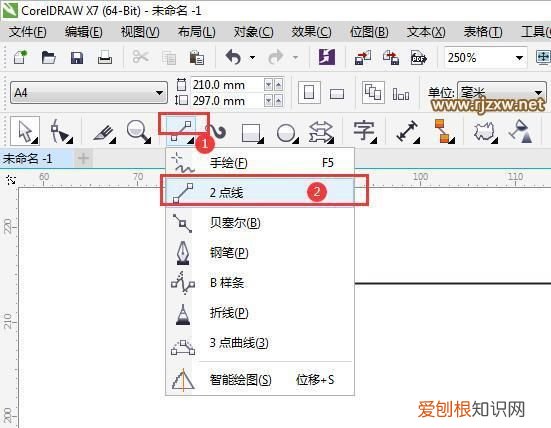
Task: Select the Rectangle tool
Action: (252, 133)
